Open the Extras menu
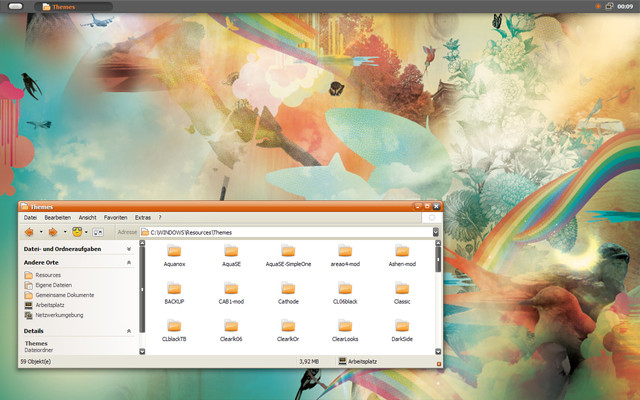Screen dimensions: 640x400 pyautogui.click(x=143, y=218)
